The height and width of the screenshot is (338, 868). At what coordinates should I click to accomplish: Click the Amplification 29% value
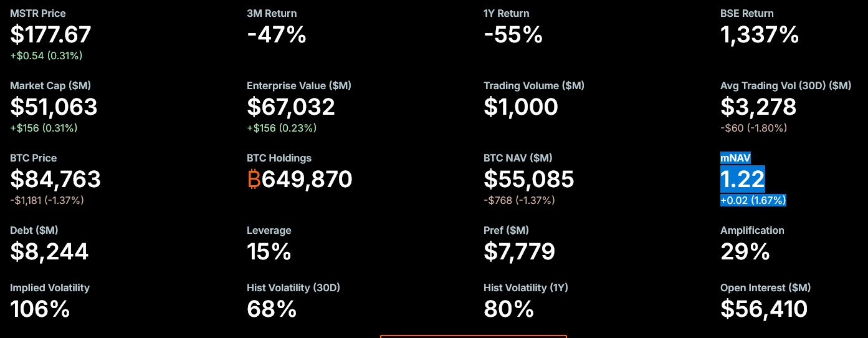(x=745, y=251)
